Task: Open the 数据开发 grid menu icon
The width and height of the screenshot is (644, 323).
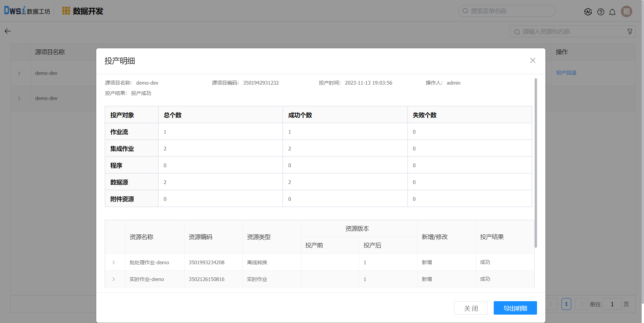Action: tap(66, 11)
